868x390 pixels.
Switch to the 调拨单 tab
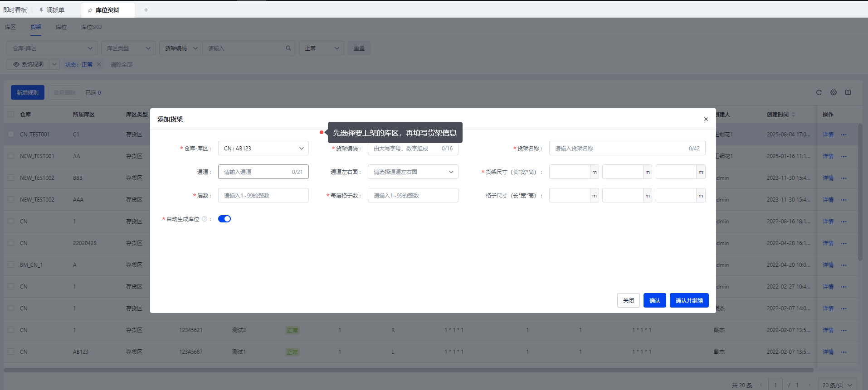[51, 10]
